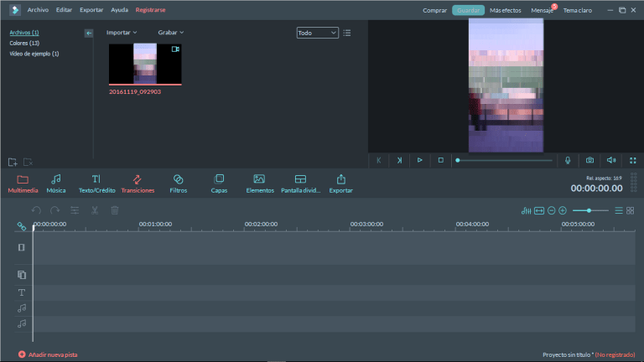
Task: Record voiceover with microphone icon
Action: click(568, 161)
